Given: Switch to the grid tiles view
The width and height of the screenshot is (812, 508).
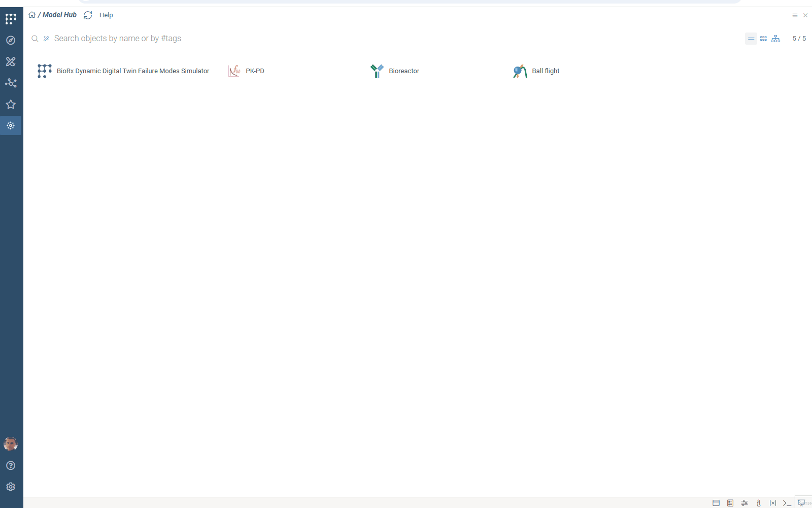Looking at the screenshot, I should click(763, 39).
